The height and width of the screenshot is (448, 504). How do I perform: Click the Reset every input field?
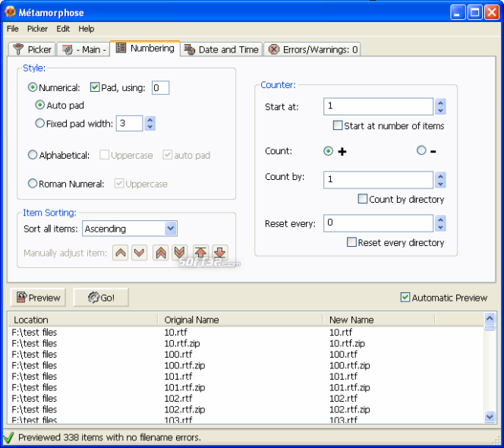pos(378,223)
